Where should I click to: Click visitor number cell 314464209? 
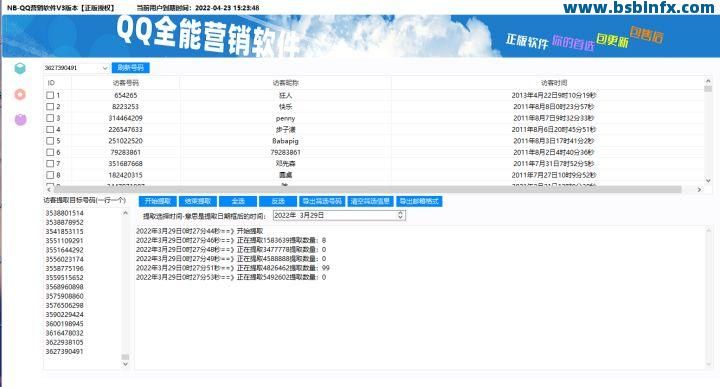pos(125,118)
